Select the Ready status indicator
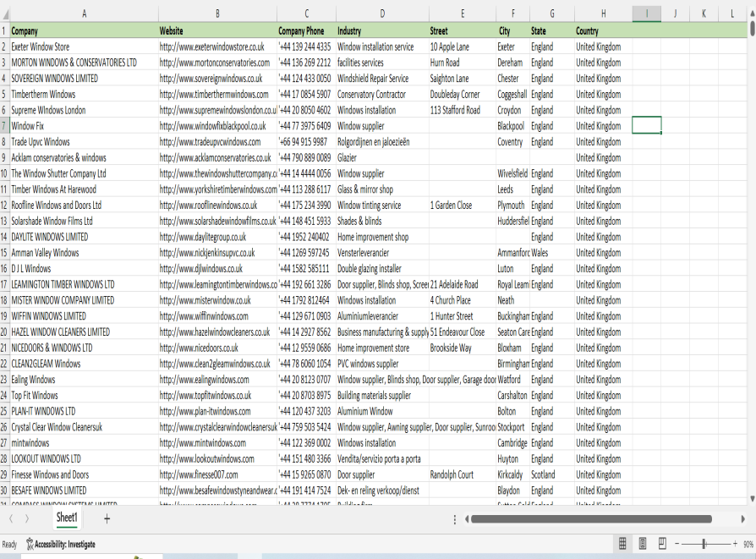Screen dimensions: 756x559 [9, 544]
